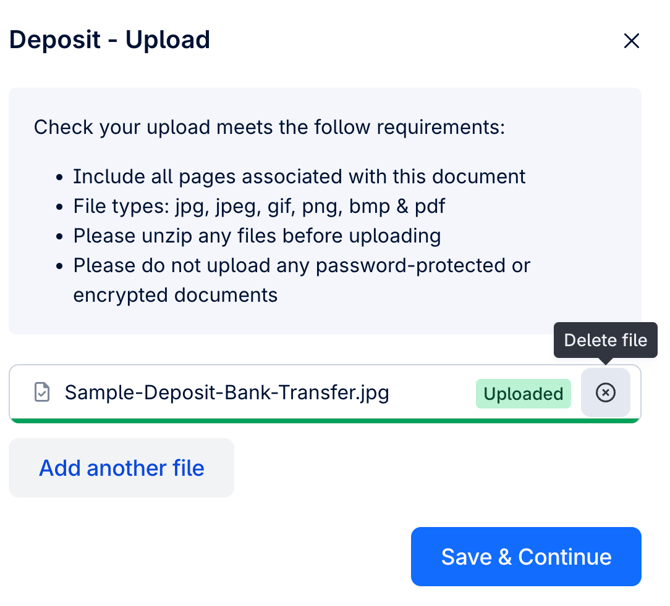Viewport: 670px width, 606px height.
Task: Click the green upload progress bar
Action: point(325,421)
